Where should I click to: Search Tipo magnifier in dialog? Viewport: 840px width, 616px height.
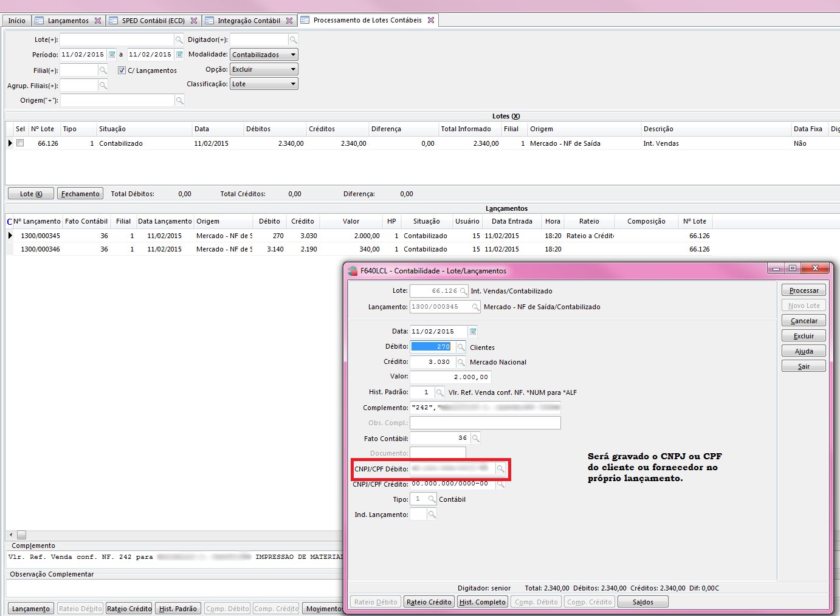click(432, 499)
